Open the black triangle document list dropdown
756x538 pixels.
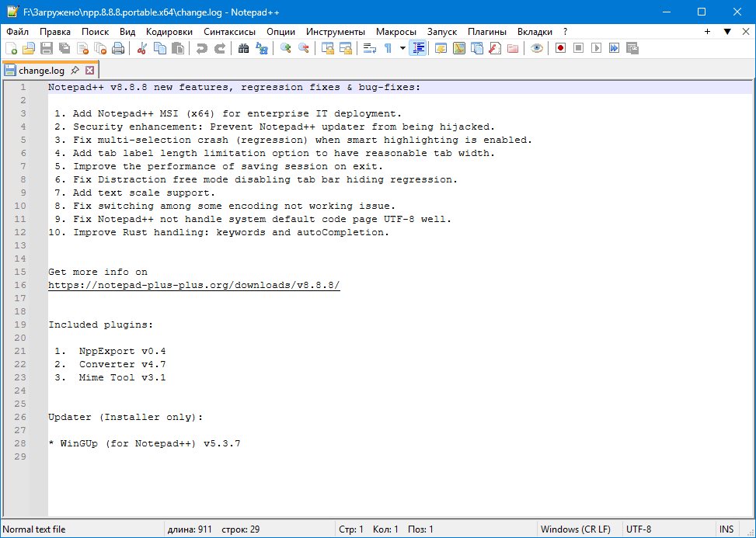[727, 32]
